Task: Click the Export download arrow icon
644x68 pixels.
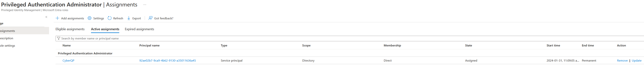Action: click(129, 18)
